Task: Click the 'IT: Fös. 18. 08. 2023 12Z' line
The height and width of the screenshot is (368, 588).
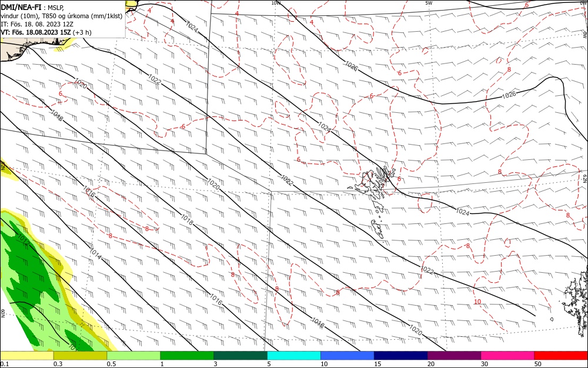Action: 37,24
